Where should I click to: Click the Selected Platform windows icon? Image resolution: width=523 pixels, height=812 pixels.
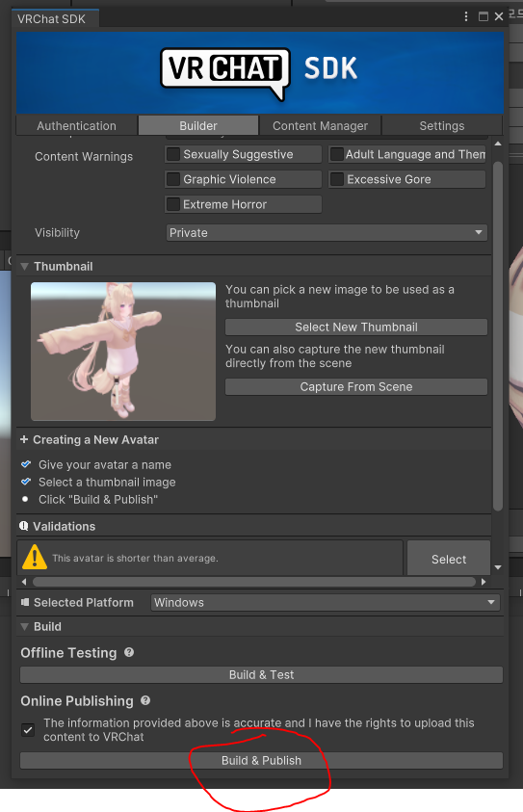25,602
